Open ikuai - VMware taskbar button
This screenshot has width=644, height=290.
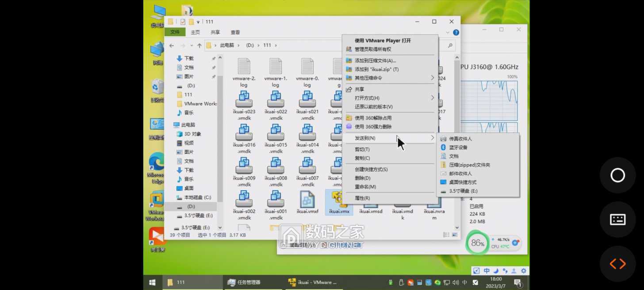(x=314, y=282)
